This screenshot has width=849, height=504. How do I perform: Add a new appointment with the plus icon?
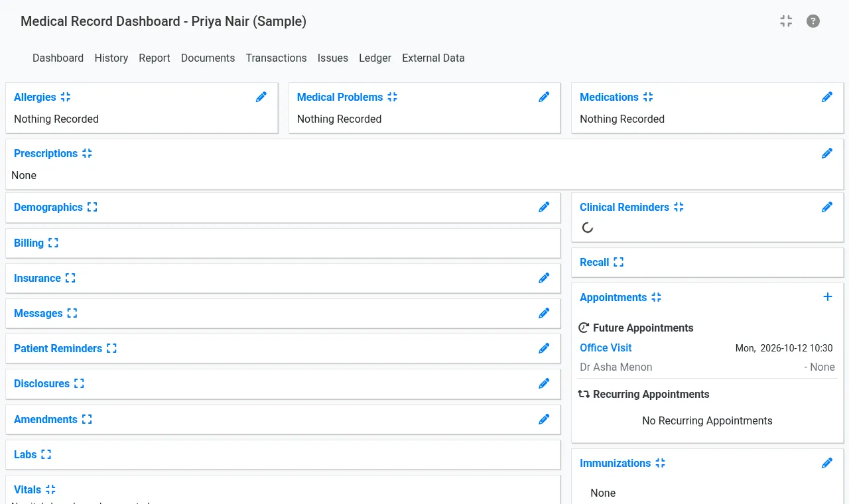(827, 297)
